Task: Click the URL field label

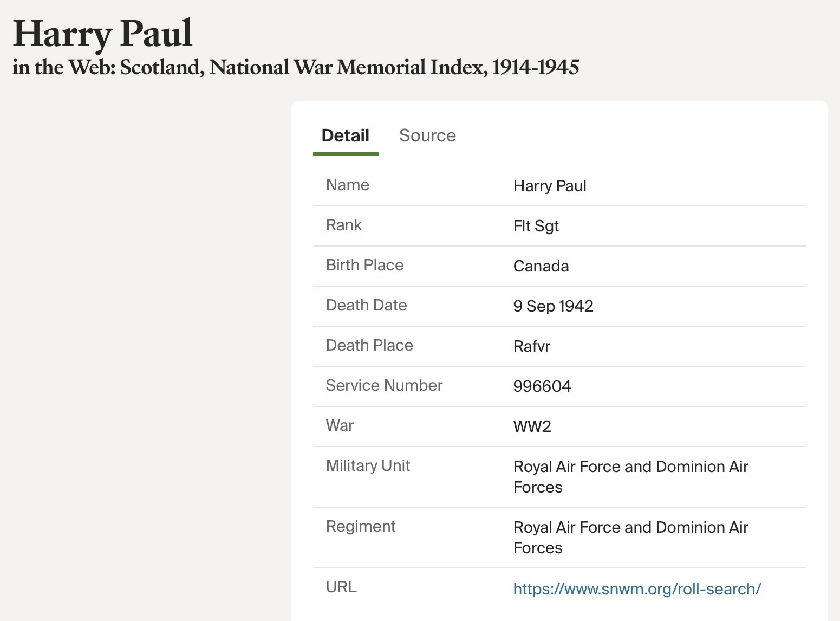Action: click(x=341, y=587)
